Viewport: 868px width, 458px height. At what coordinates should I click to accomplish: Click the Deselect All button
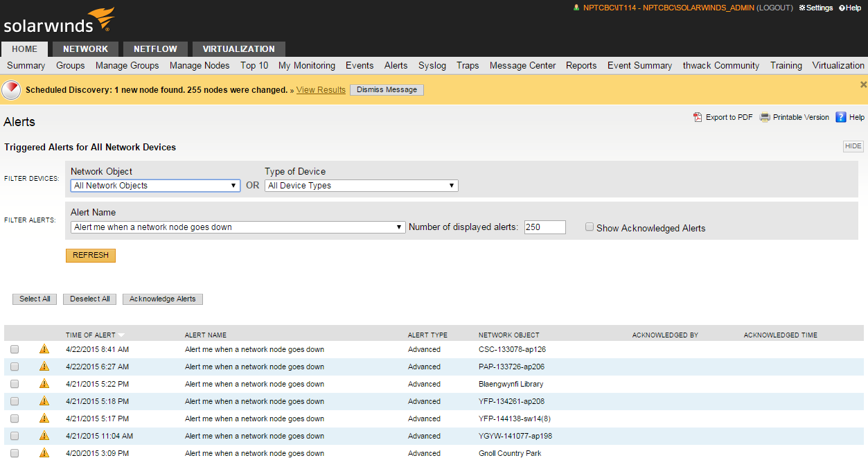(x=90, y=299)
